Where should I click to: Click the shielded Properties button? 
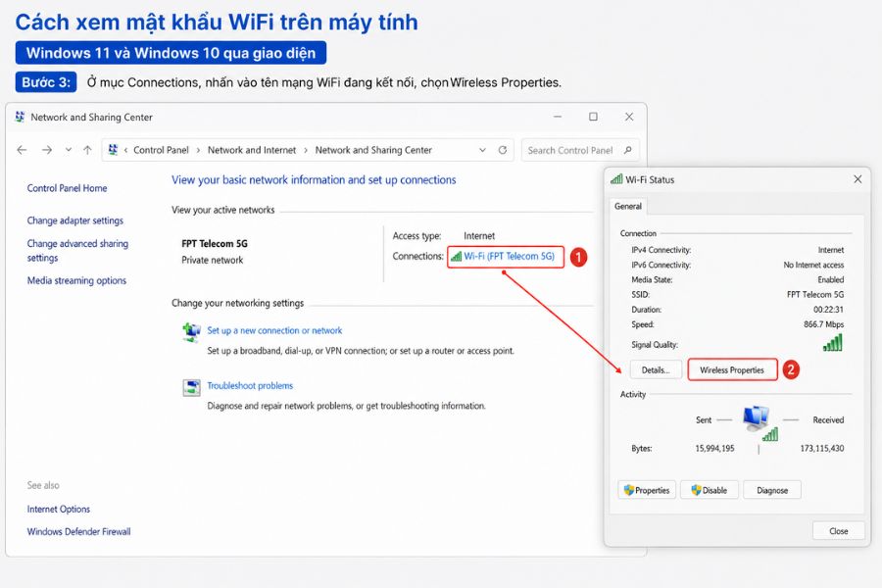point(647,490)
